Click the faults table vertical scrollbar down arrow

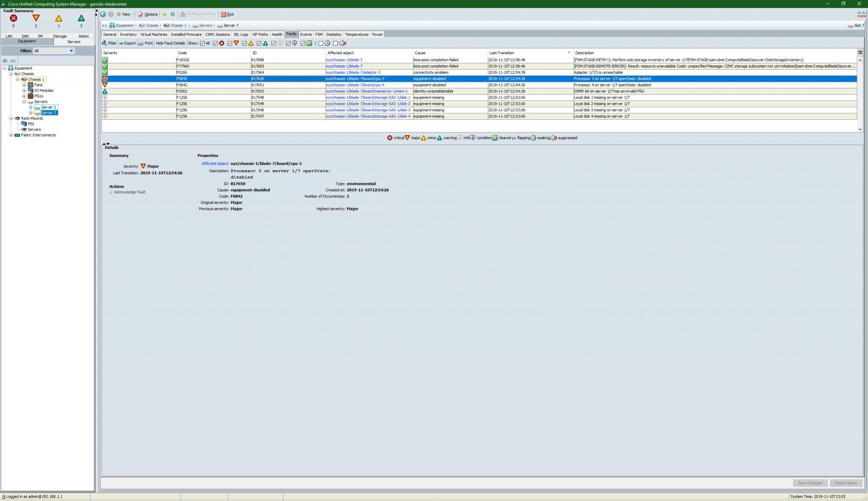[860, 129]
